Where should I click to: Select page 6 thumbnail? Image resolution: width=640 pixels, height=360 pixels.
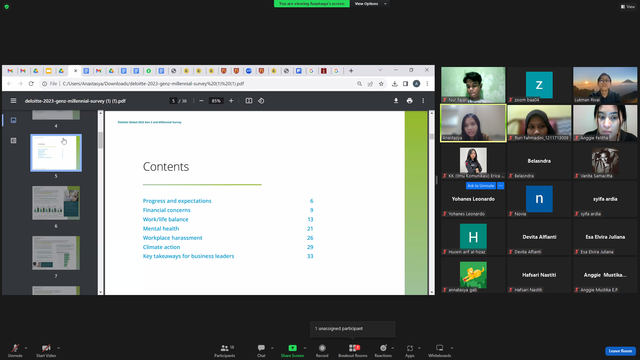pos(56,203)
